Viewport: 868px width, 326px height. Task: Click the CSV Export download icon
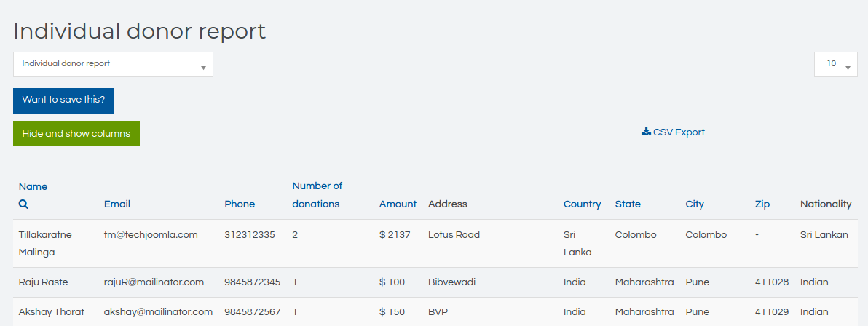646,132
